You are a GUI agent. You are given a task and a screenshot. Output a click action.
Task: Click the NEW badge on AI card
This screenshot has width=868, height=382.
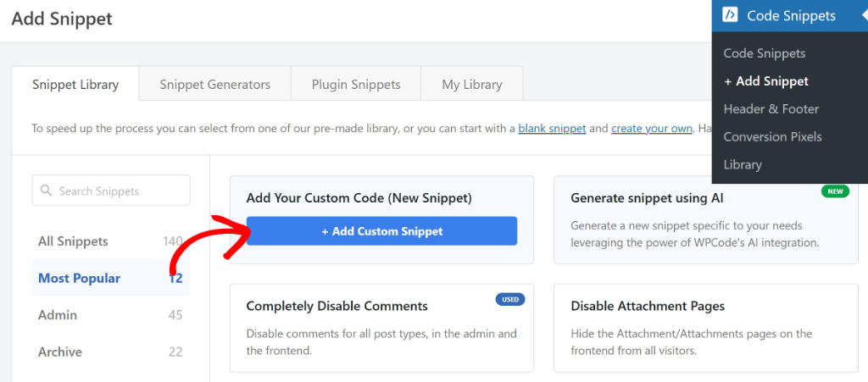pos(835,191)
